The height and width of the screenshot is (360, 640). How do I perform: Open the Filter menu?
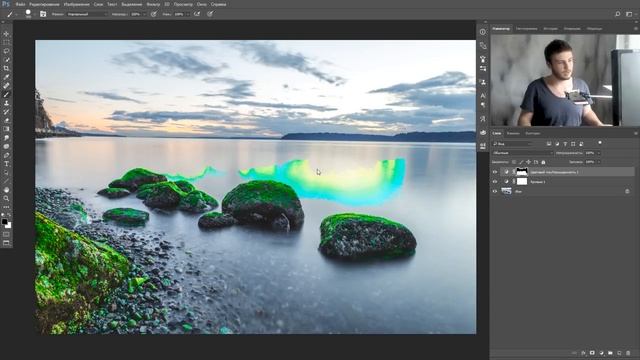(x=153, y=4)
